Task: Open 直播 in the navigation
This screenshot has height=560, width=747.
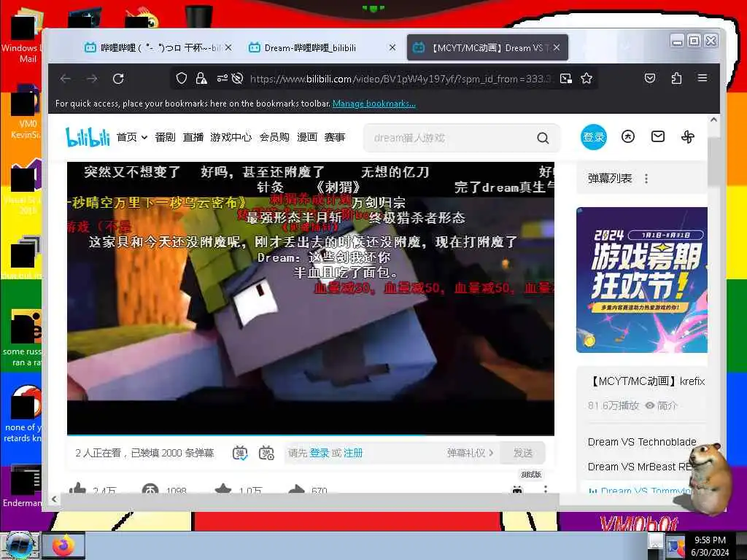Action: (193, 137)
